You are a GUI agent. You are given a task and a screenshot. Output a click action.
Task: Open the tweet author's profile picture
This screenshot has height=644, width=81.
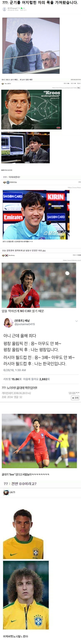click(8, 323)
